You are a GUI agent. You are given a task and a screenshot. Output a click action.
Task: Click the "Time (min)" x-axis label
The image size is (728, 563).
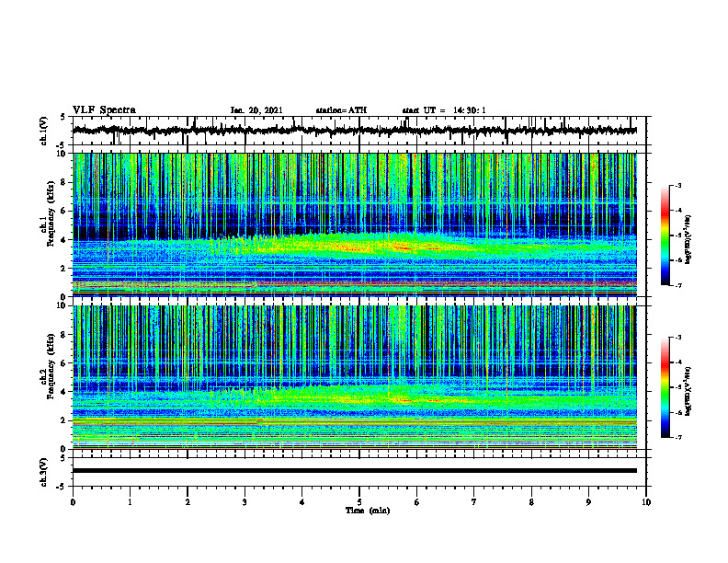368,511
